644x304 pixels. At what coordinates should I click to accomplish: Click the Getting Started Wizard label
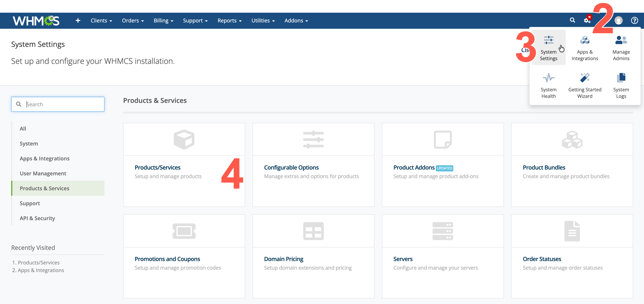[x=585, y=93]
